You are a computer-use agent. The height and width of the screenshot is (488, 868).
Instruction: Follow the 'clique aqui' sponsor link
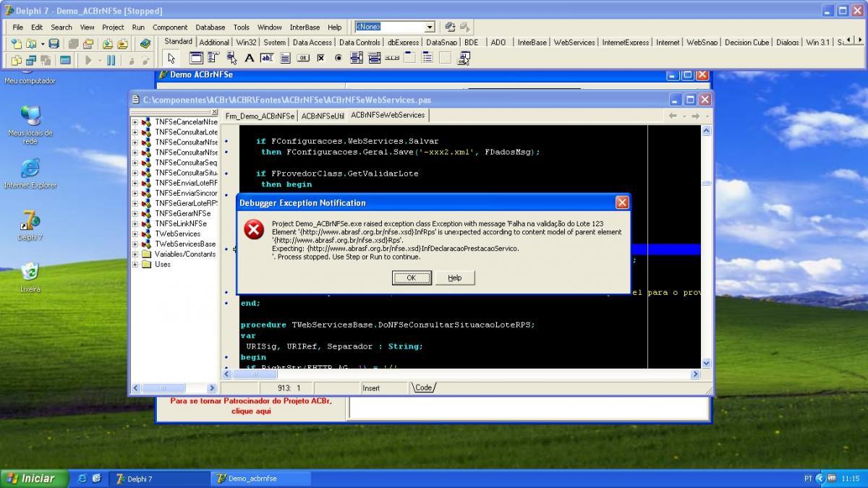click(x=251, y=411)
